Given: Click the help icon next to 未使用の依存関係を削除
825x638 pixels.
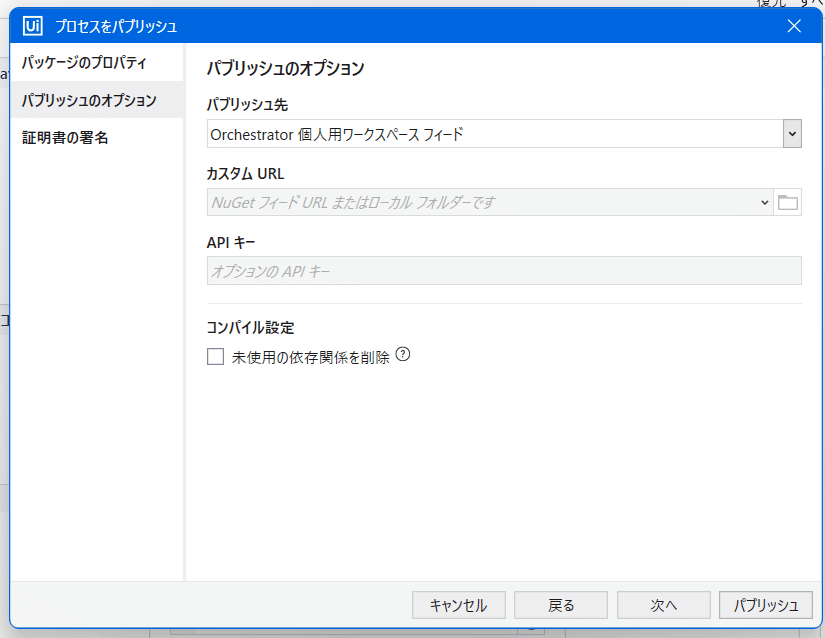Looking at the screenshot, I should [x=403, y=355].
